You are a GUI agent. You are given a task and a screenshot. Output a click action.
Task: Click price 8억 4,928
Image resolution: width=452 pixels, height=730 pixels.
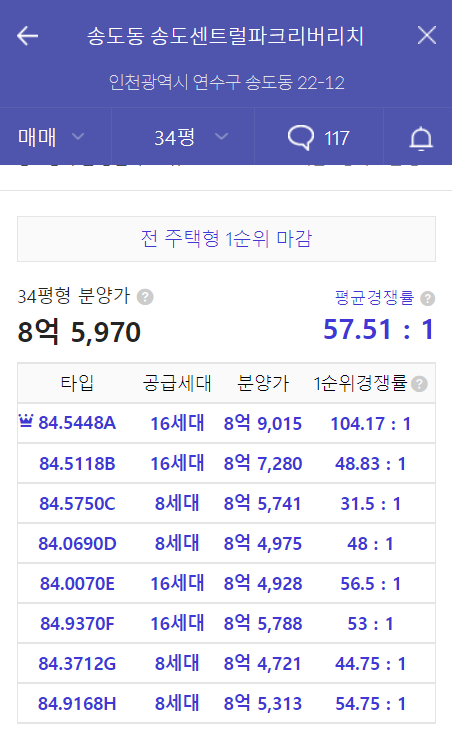click(263, 583)
